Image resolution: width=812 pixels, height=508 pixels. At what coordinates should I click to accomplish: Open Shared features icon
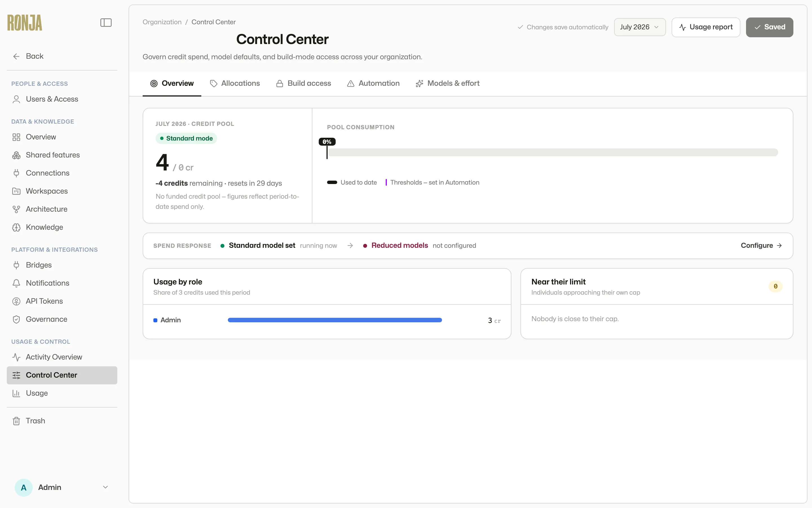coord(16,155)
